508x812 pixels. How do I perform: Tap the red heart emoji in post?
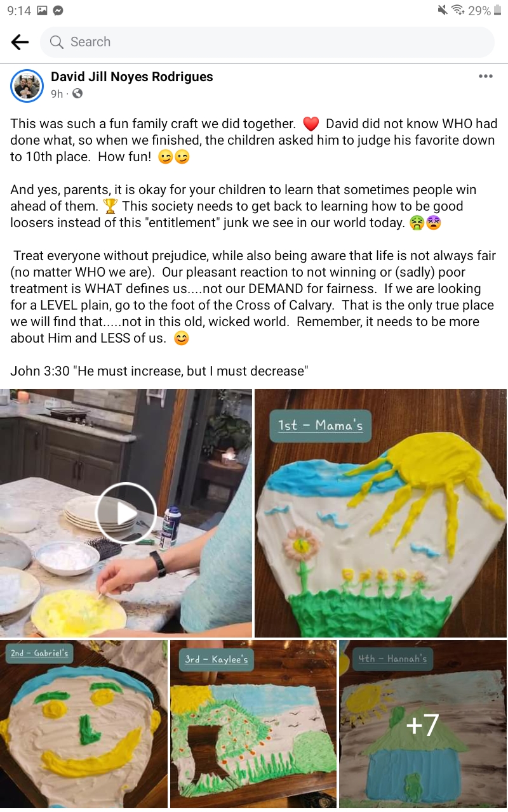pyautogui.click(x=311, y=124)
